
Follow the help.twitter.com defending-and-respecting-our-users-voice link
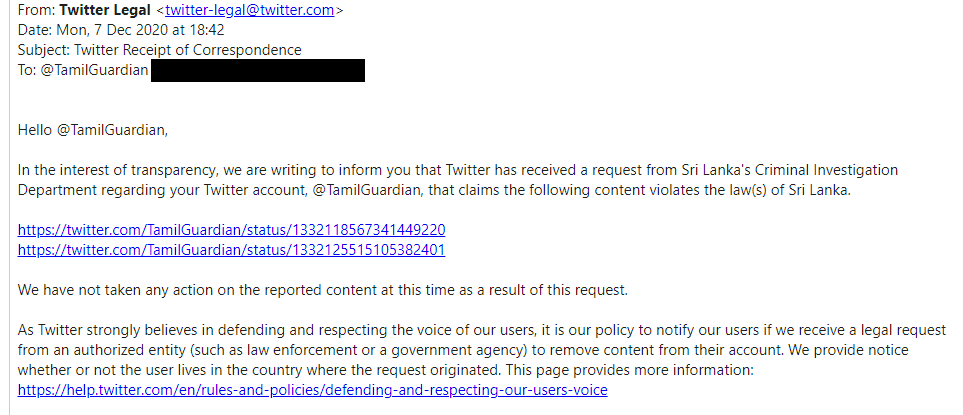pyautogui.click(x=313, y=390)
